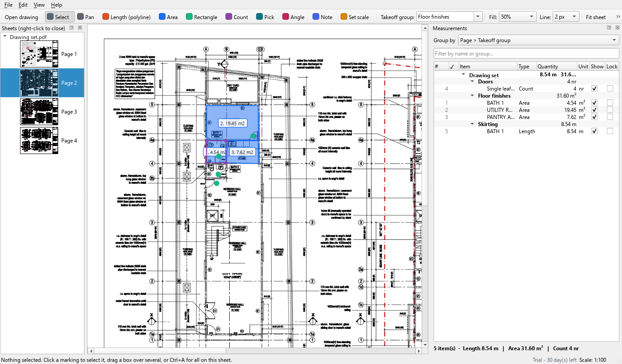The image size is (622, 364).
Task: Click the 2. 19.45 m2 area label on drawing
Action: tap(233, 123)
